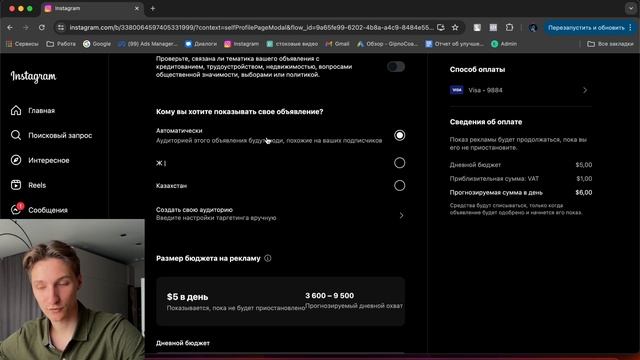Click the browser forward arrow
Screen dimensions: 640x360
pos(26,27)
